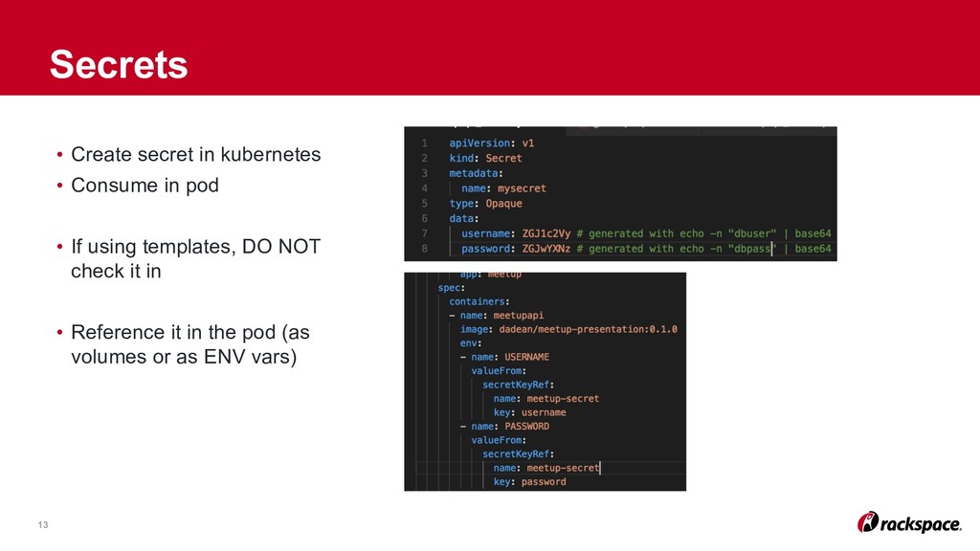Click 'name: meetup-secret' above 'key: username'
This screenshot has width=980, height=551.
point(546,399)
